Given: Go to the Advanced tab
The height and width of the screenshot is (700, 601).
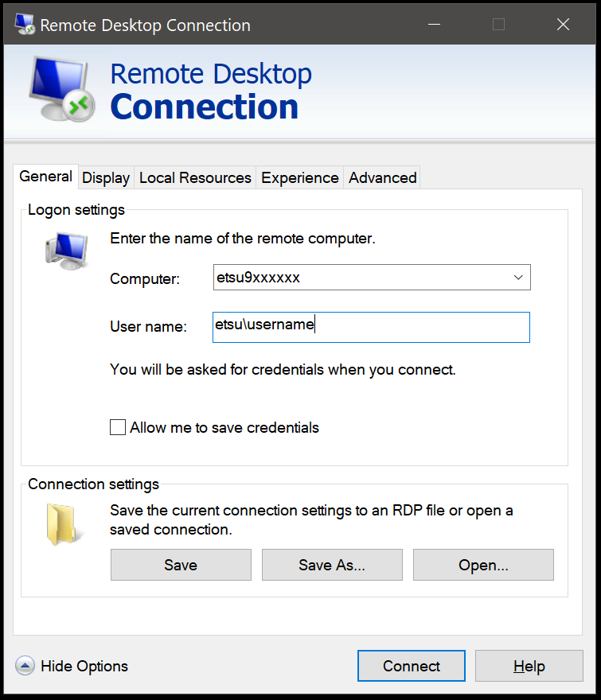Looking at the screenshot, I should [x=382, y=177].
